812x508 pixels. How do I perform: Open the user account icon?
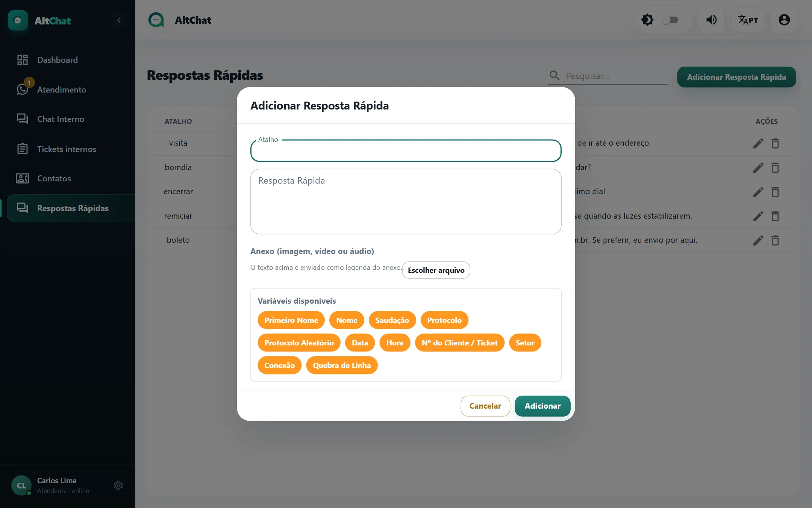click(x=784, y=20)
